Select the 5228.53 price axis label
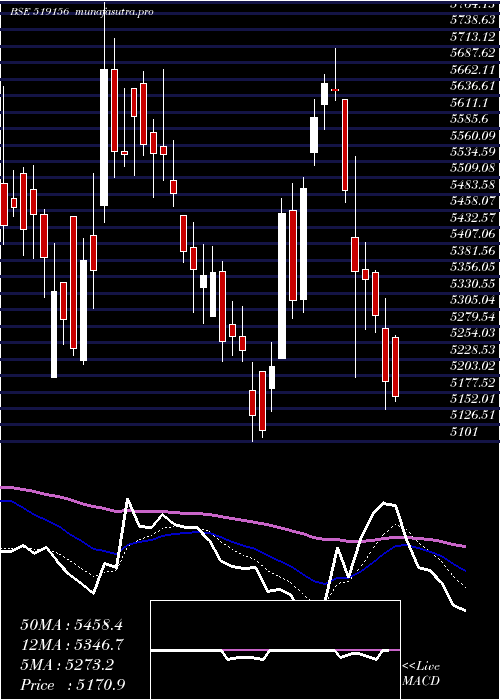500x700 pixels. (x=473, y=349)
